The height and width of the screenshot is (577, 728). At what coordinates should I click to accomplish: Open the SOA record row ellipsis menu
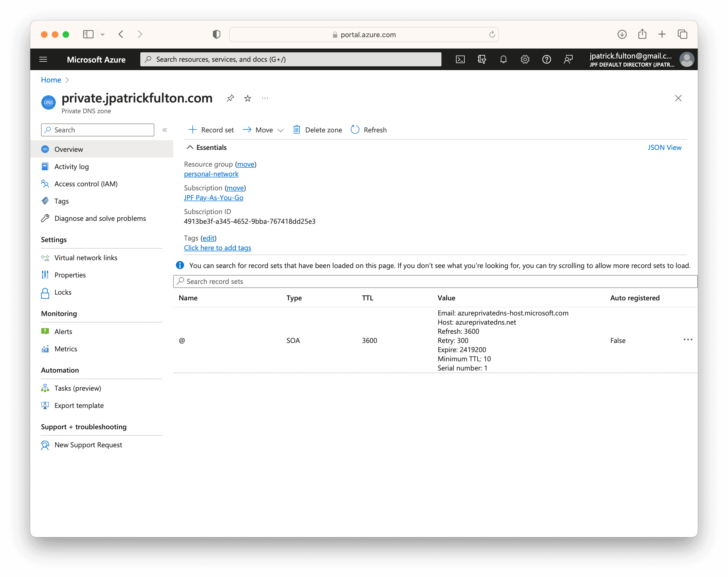(688, 340)
